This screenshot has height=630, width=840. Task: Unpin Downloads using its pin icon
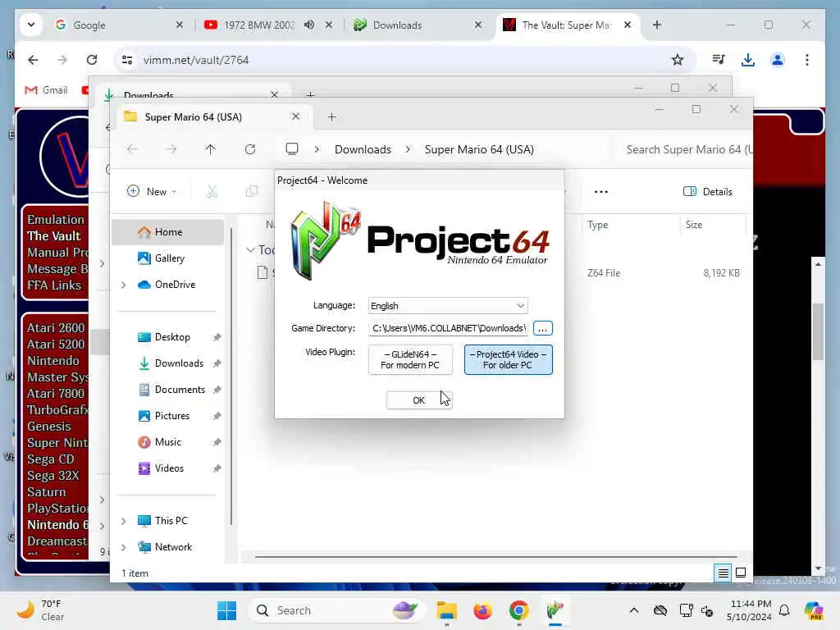coord(217,363)
